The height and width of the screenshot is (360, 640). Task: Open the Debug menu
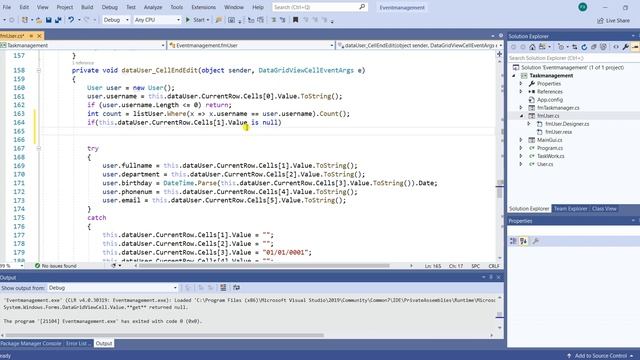click(x=109, y=7)
